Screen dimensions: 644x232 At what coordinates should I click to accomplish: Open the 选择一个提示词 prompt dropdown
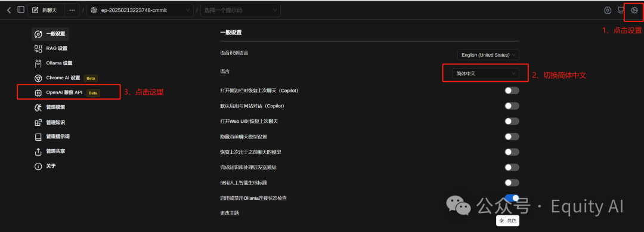point(240,10)
